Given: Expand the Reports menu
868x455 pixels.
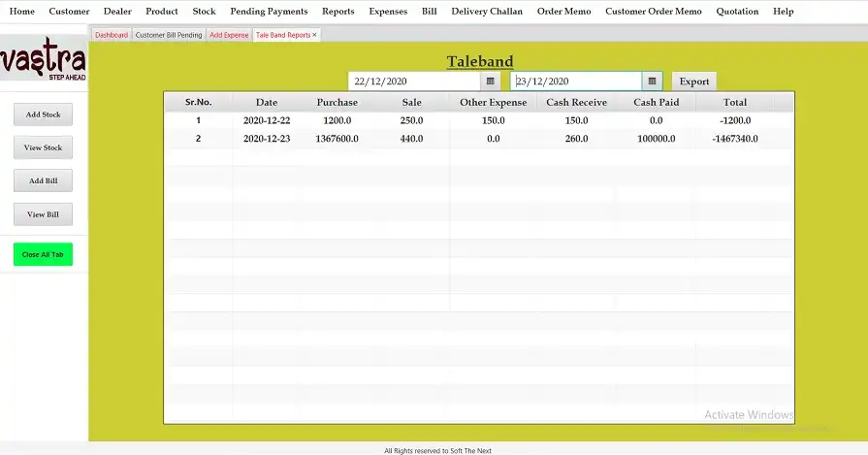Looking at the screenshot, I should click(338, 12).
